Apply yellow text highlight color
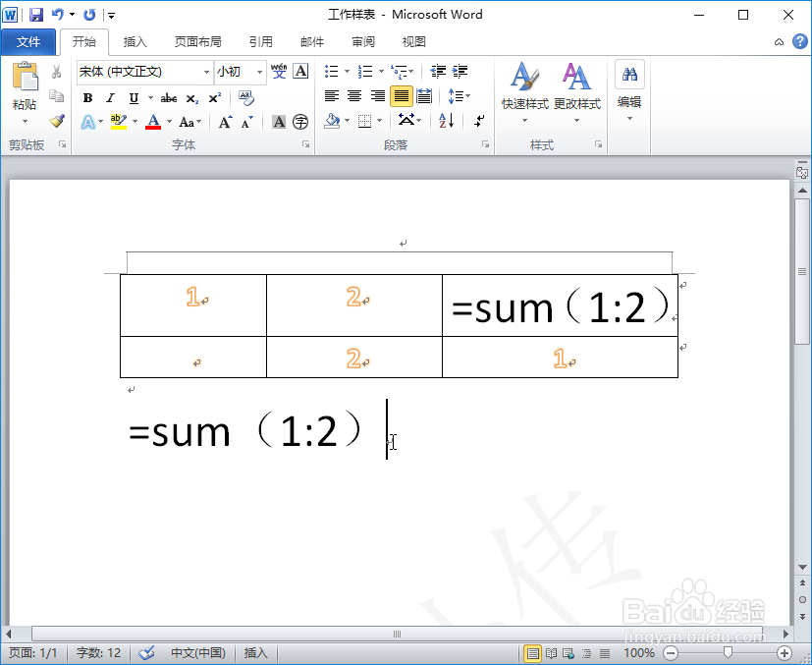Screen dimensions: 812x665 [119, 122]
